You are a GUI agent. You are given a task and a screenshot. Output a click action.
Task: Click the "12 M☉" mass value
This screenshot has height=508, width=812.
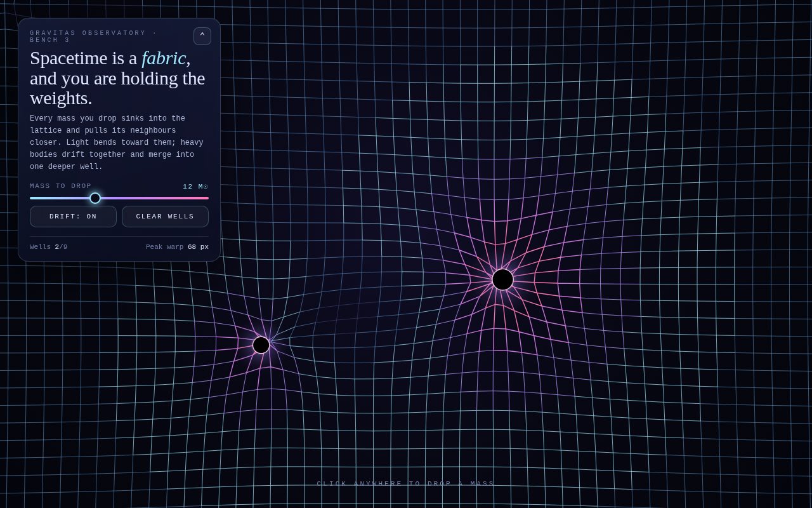pyautogui.click(x=195, y=187)
